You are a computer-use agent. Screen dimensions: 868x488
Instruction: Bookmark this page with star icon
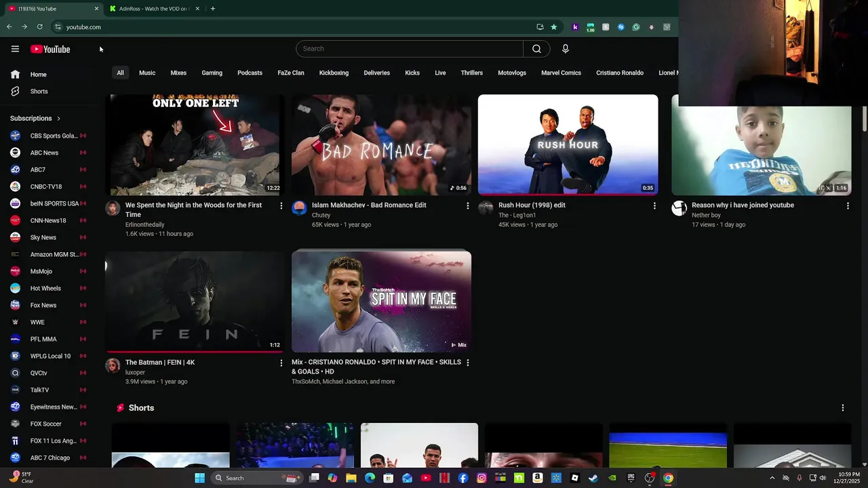(x=554, y=27)
